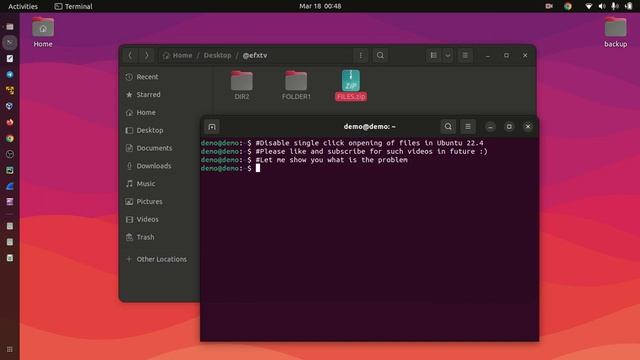Click Desktop in the Files path bar
640x360 pixels.
pos(217,55)
